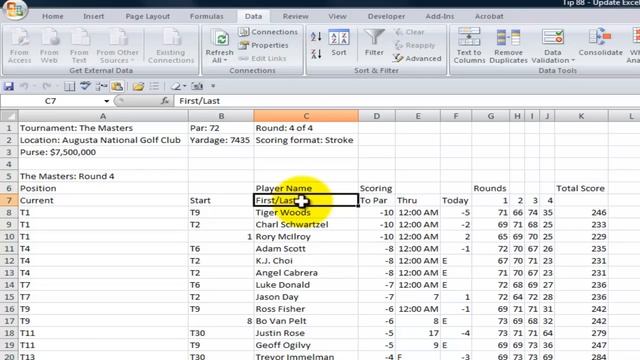
Task: Open the Acrobat tab
Action: click(x=489, y=16)
